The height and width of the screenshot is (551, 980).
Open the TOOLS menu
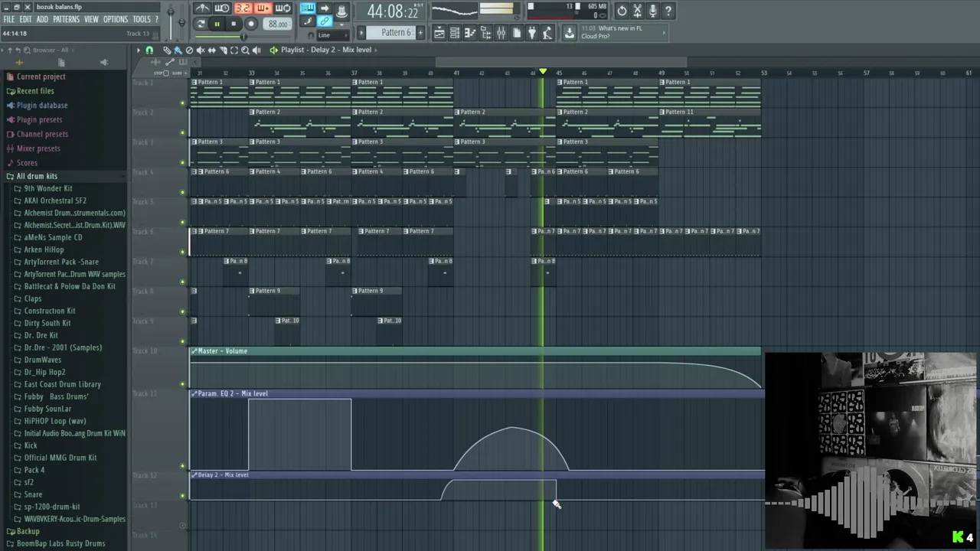tap(142, 19)
